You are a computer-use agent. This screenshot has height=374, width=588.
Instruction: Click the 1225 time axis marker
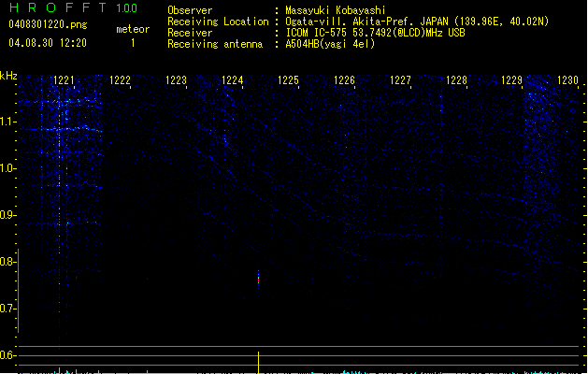point(288,80)
